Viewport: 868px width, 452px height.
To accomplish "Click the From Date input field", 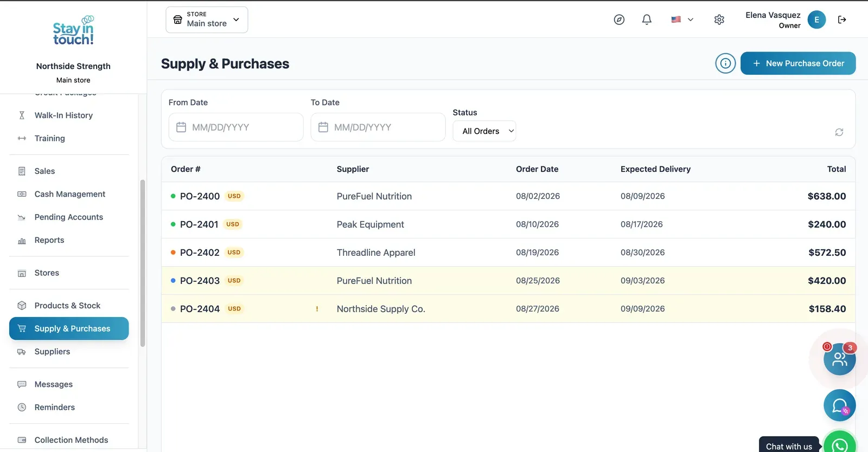I will tap(236, 127).
